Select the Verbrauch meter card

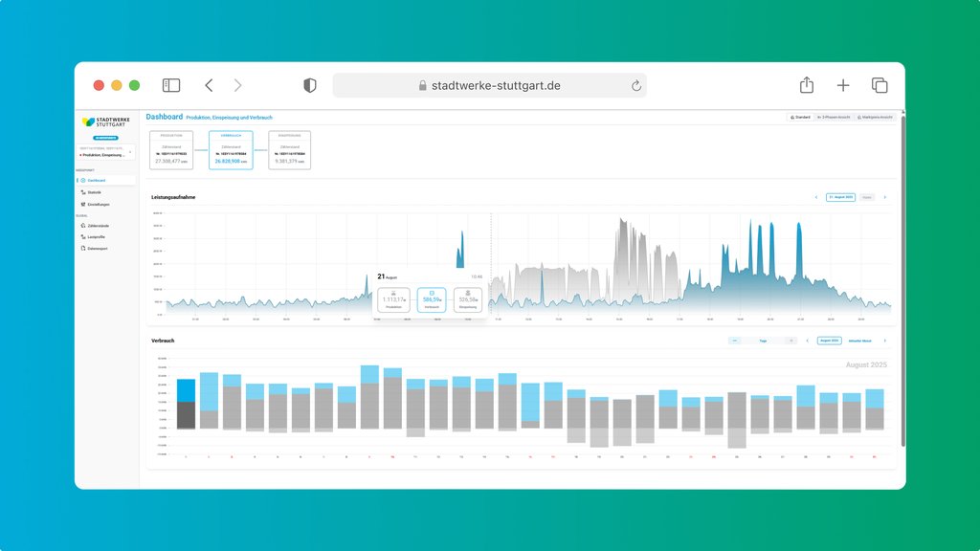pos(231,150)
